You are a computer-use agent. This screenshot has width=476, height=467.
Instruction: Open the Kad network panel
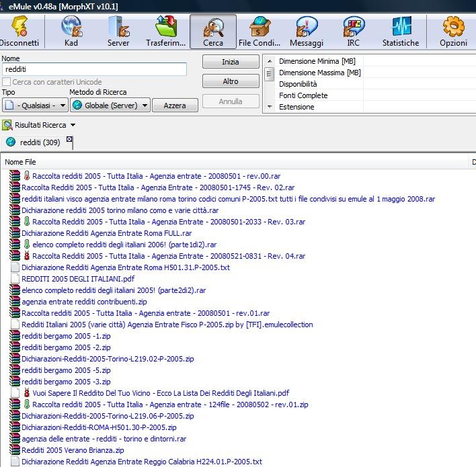click(71, 32)
